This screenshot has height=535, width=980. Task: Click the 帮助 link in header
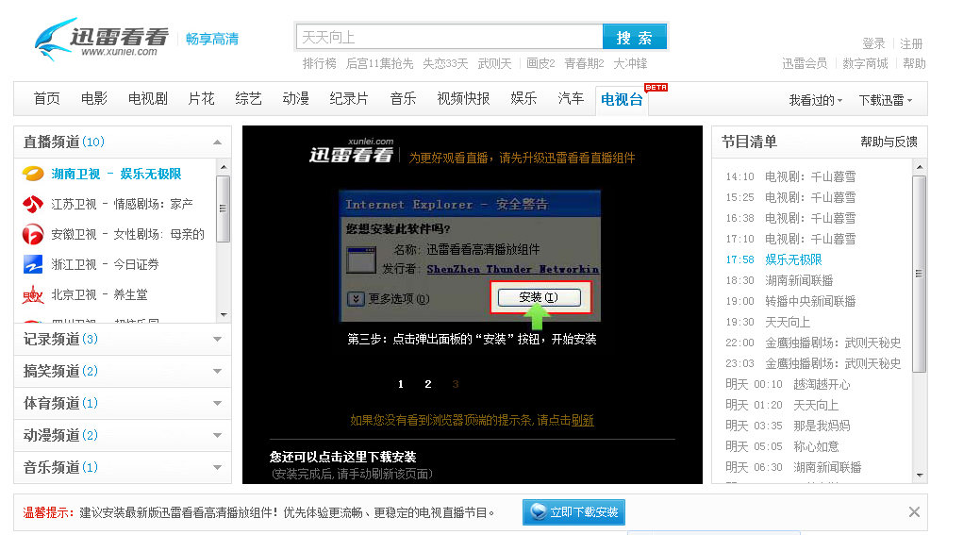(x=914, y=63)
